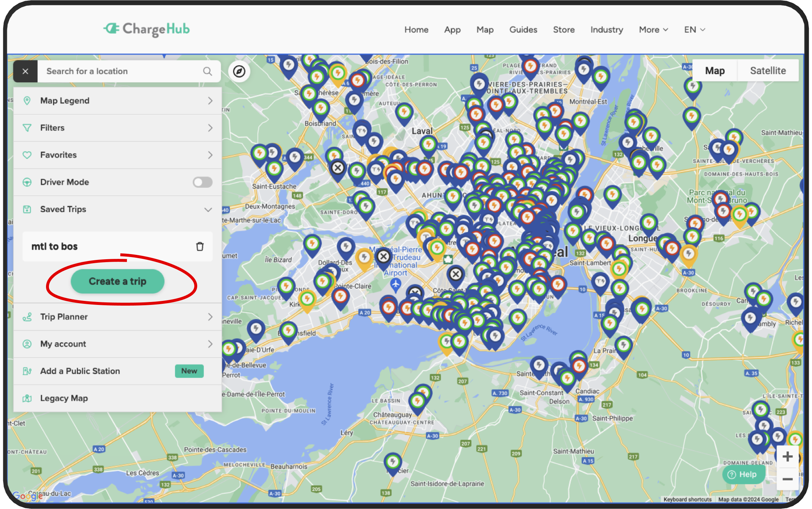This screenshot has height=509, width=812.
Task: Open the EN language dropdown
Action: pos(693,30)
